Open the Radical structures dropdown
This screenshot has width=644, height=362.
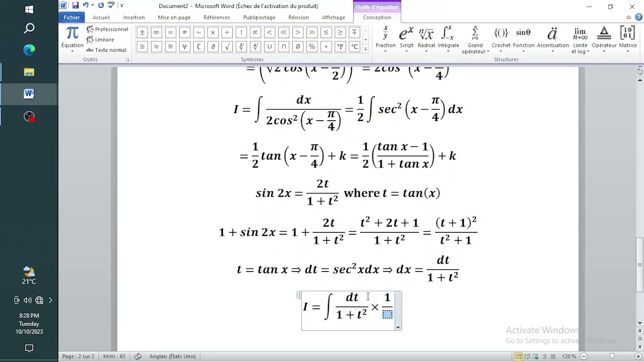[426, 39]
